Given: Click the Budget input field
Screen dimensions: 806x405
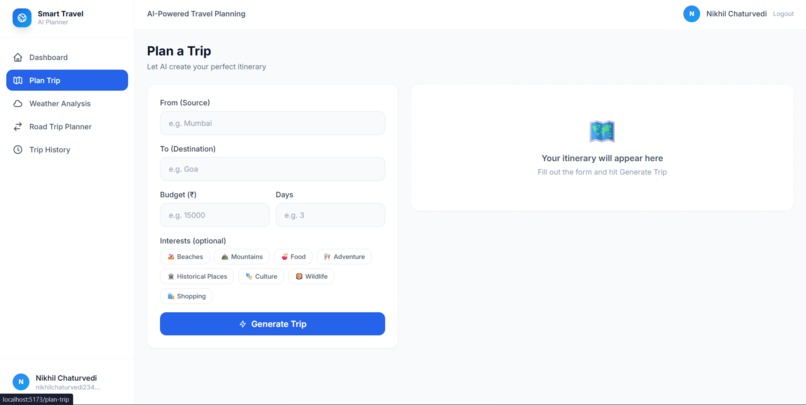Looking at the screenshot, I should point(215,215).
